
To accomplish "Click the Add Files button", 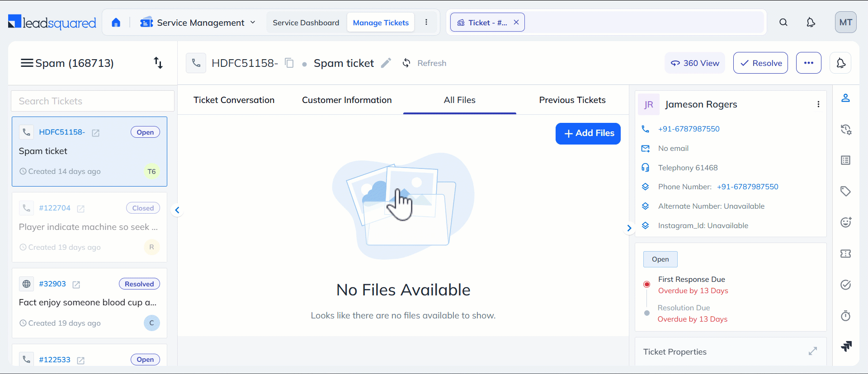I will [x=588, y=133].
